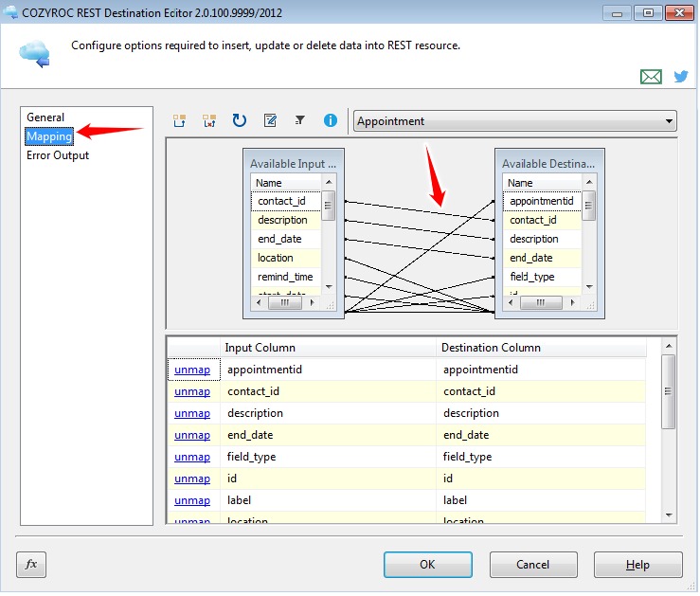Screen dimensions: 700x596
Task: Click scroll up arrow in Available Input list
Action: pyautogui.click(x=329, y=182)
